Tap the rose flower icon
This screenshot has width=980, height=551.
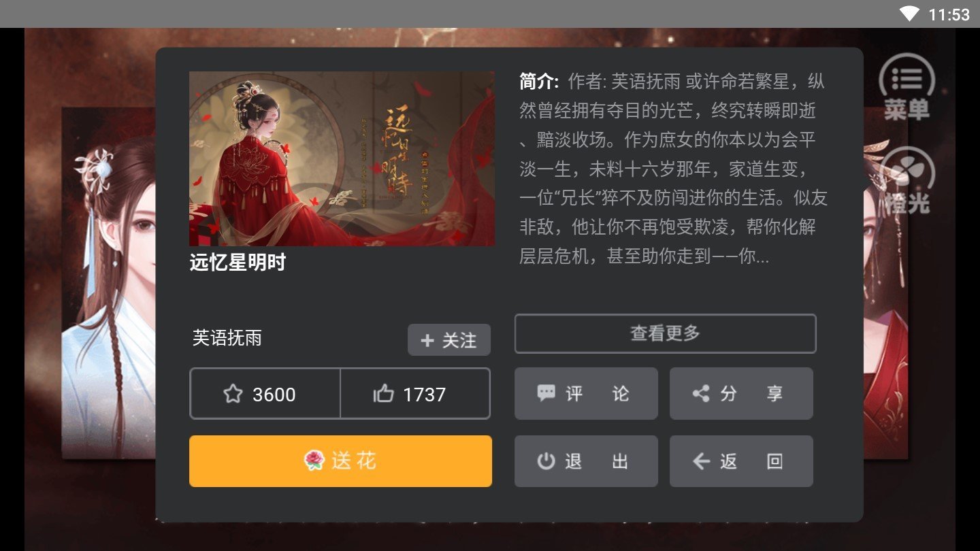click(x=314, y=461)
